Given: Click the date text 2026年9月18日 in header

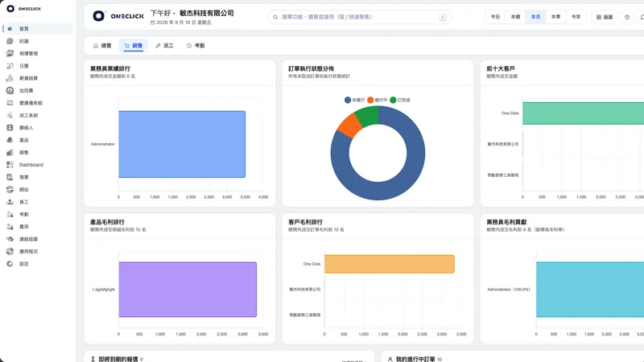Looking at the screenshot, I should click(x=184, y=23).
